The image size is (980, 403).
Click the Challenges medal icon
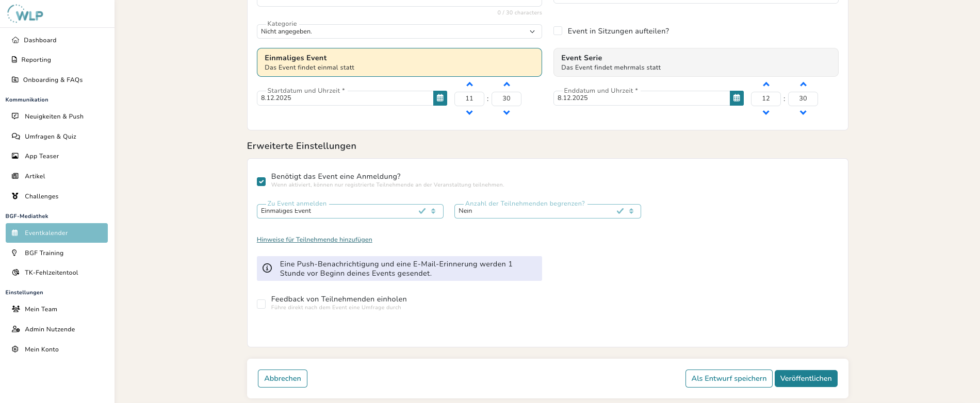tap(15, 196)
